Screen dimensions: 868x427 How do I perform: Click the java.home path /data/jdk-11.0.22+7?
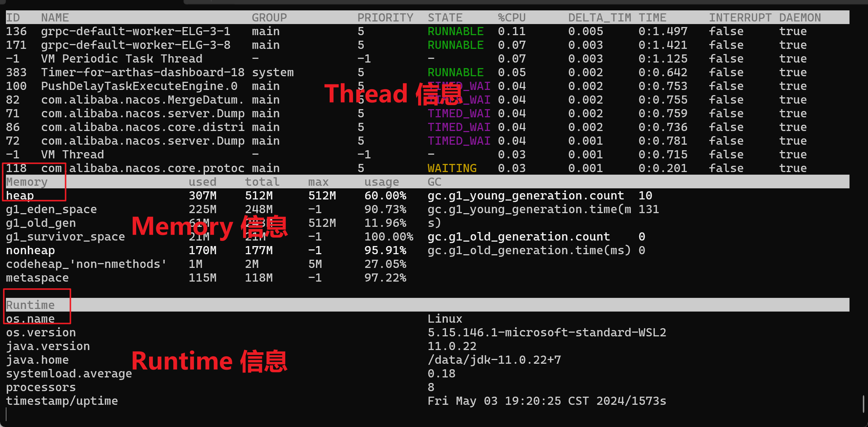494,360
